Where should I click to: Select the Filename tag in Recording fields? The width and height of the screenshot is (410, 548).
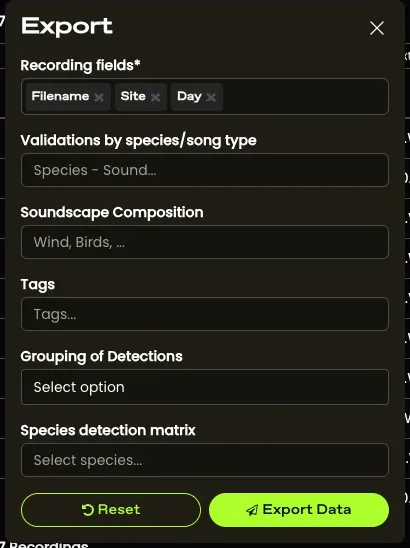coord(60,96)
